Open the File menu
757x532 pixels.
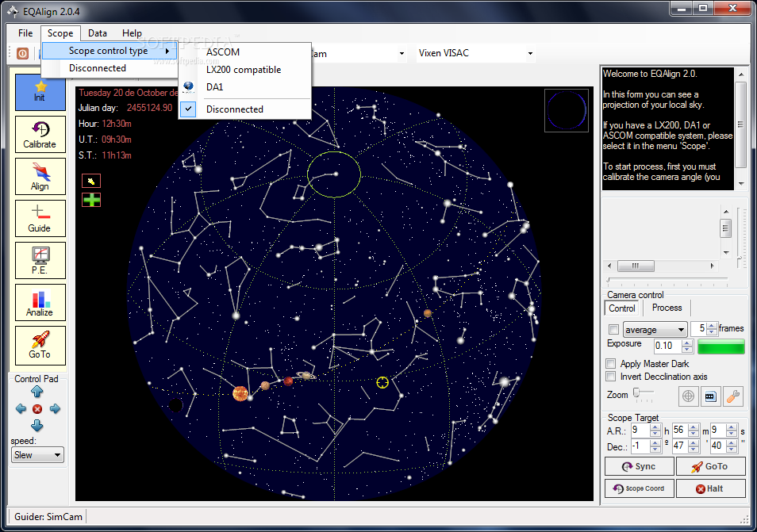click(x=25, y=33)
